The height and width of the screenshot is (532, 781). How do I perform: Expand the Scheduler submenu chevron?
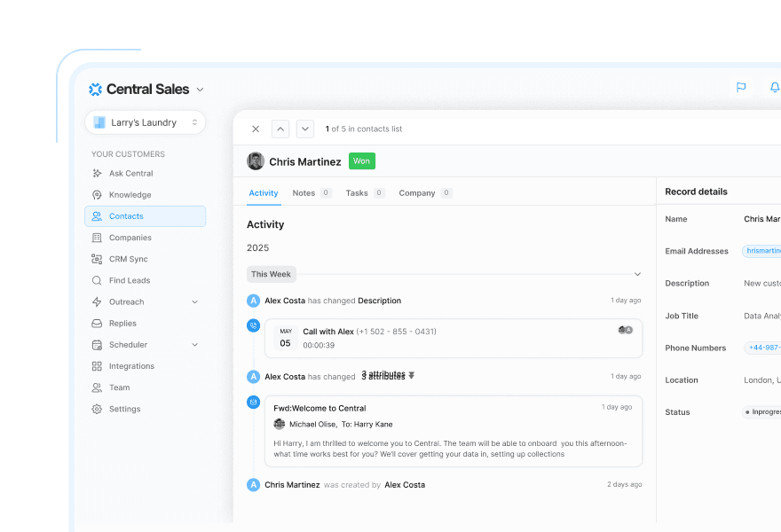pos(194,344)
